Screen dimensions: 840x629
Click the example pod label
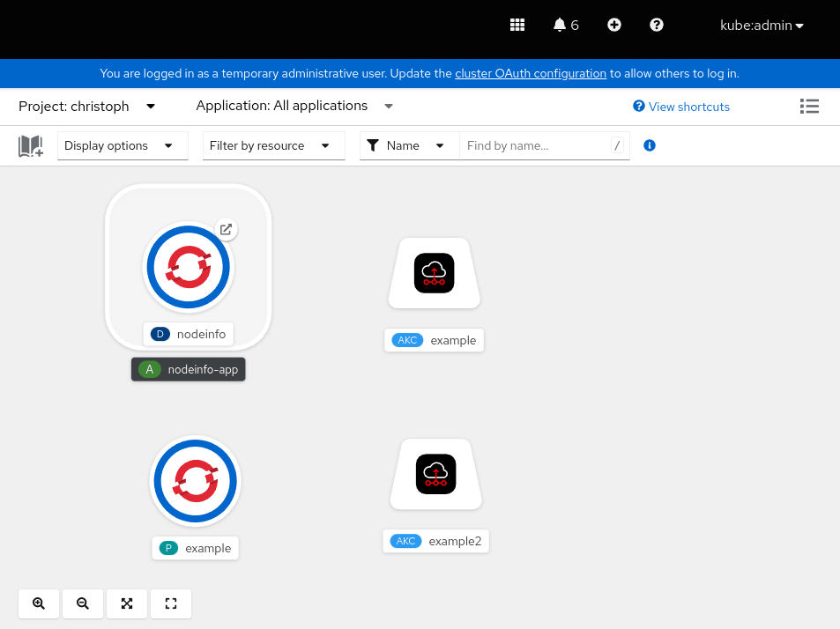[195, 548]
